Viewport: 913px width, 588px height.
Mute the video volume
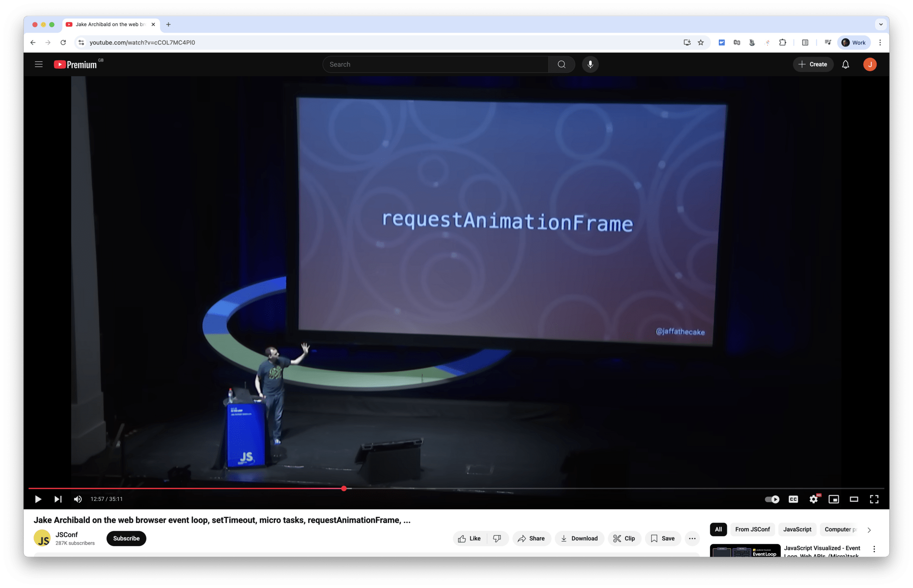click(78, 499)
